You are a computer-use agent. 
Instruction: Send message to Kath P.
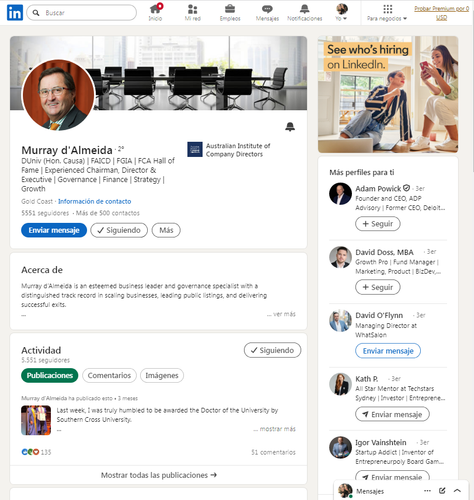pyautogui.click(x=392, y=414)
